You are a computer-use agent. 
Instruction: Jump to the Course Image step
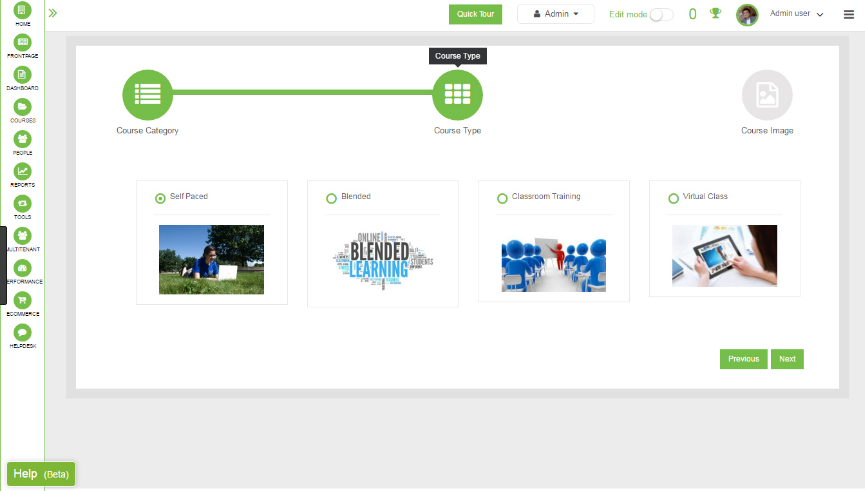767,95
